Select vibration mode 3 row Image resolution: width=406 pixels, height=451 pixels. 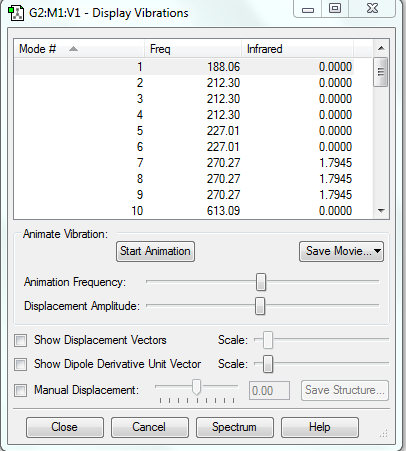[184, 99]
